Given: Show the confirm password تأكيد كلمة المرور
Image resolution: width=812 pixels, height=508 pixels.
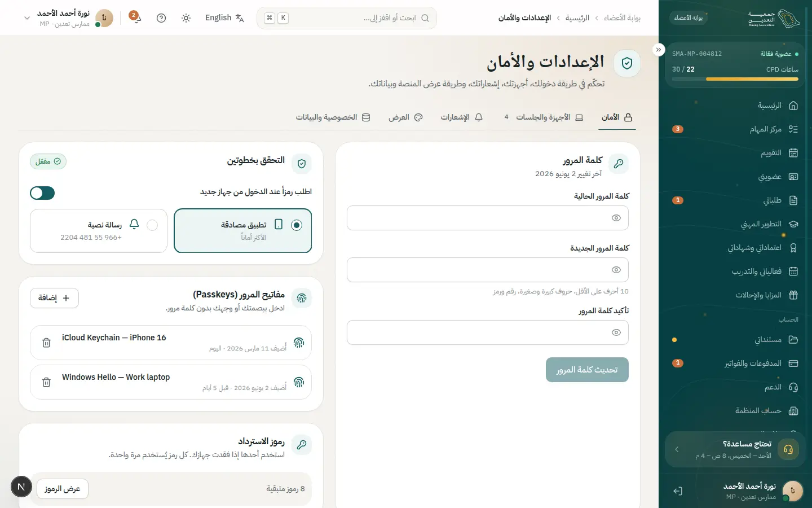Looking at the screenshot, I should pos(616,332).
